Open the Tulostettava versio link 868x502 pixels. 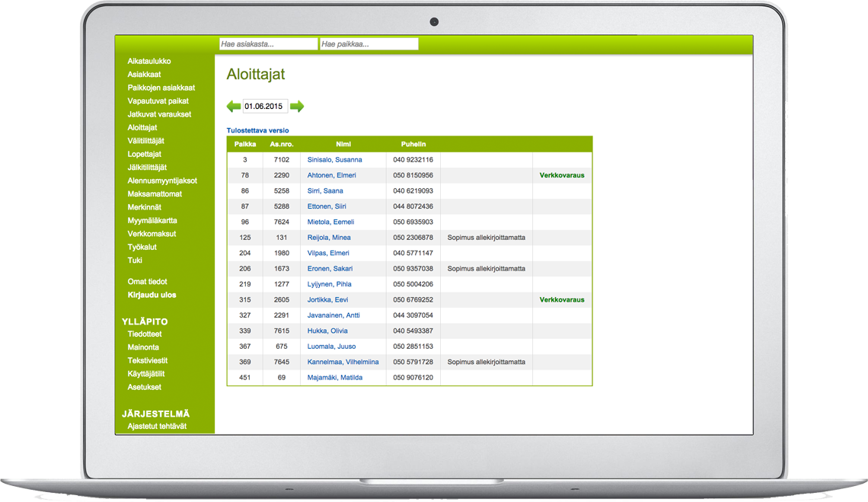coord(257,130)
